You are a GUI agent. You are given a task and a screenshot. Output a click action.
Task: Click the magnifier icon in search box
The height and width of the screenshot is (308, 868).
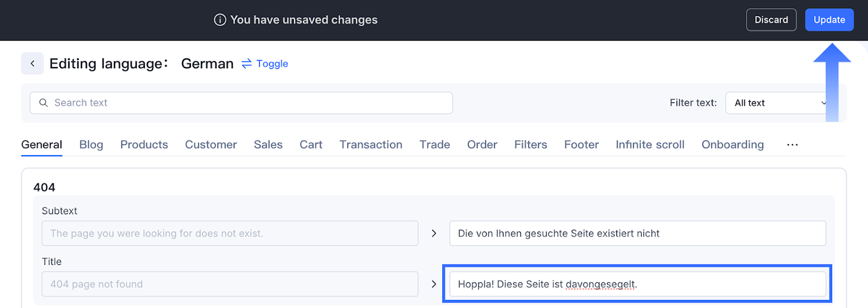click(x=43, y=103)
